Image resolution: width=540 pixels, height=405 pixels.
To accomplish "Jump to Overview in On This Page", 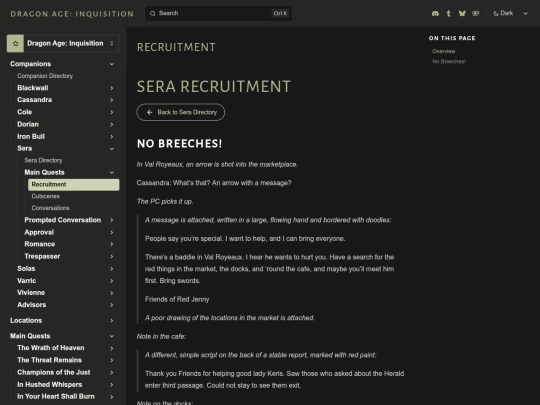I will point(444,51).
